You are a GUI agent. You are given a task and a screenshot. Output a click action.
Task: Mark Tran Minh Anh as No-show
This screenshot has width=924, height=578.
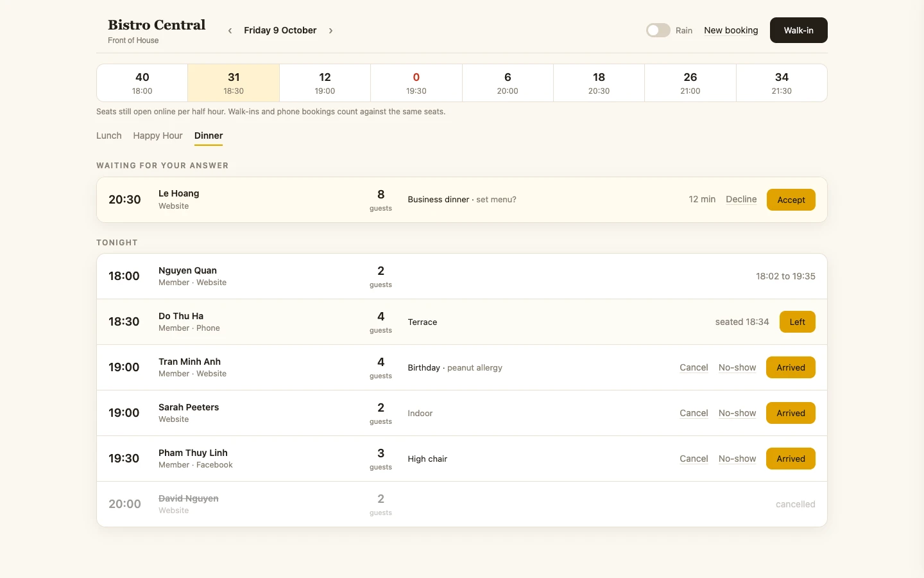coord(737,367)
